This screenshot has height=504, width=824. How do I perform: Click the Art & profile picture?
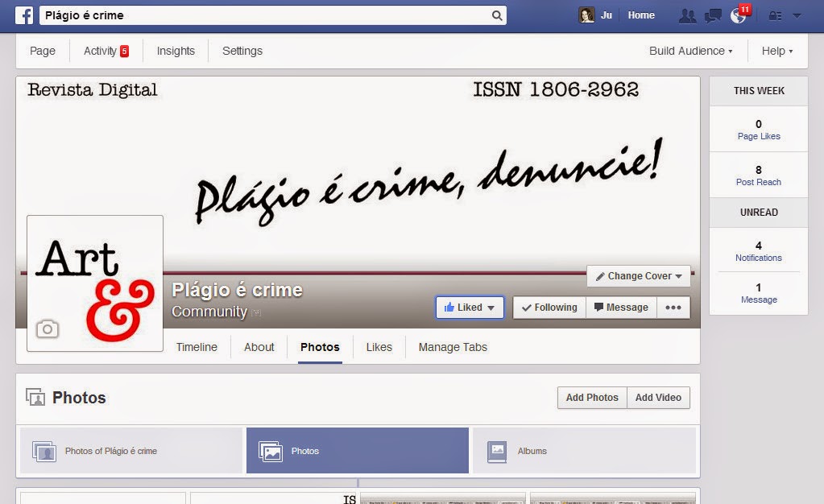pos(95,283)
